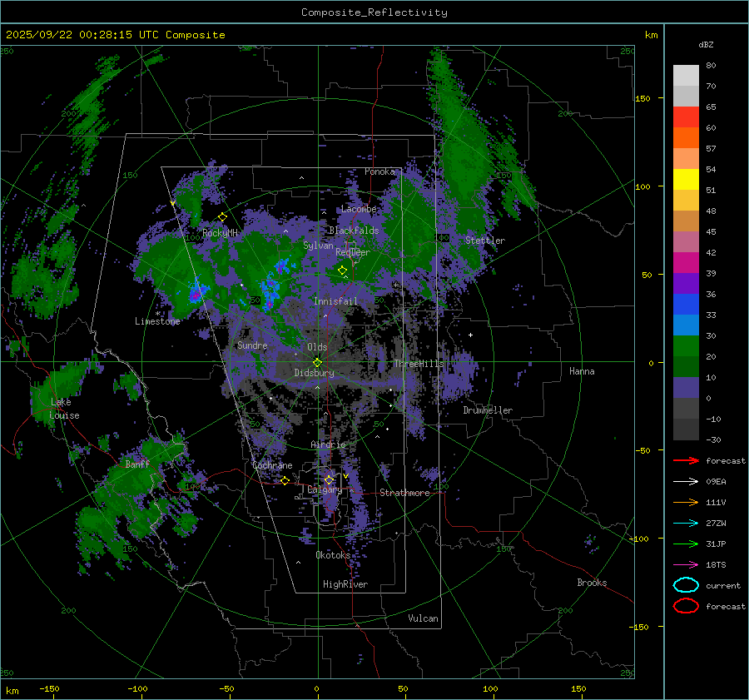This screenshot has height=700, width=749.
Task: Select the Banff label on the map
Action: (137, 464)
